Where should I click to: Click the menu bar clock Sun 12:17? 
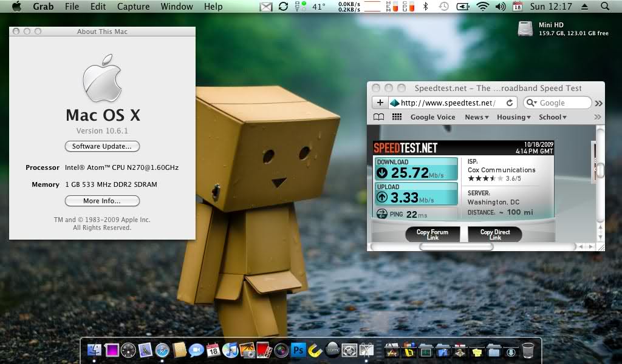pos(551,6)
